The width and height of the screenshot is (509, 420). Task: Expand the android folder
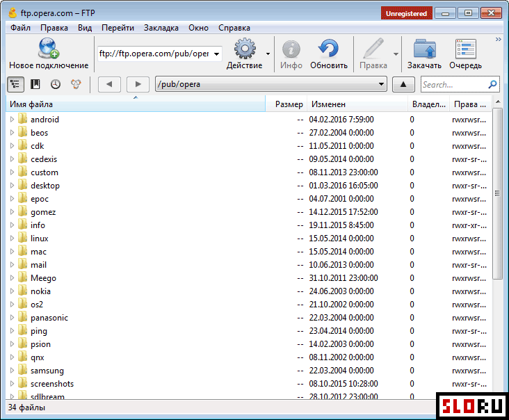click(x=12, y=120)
